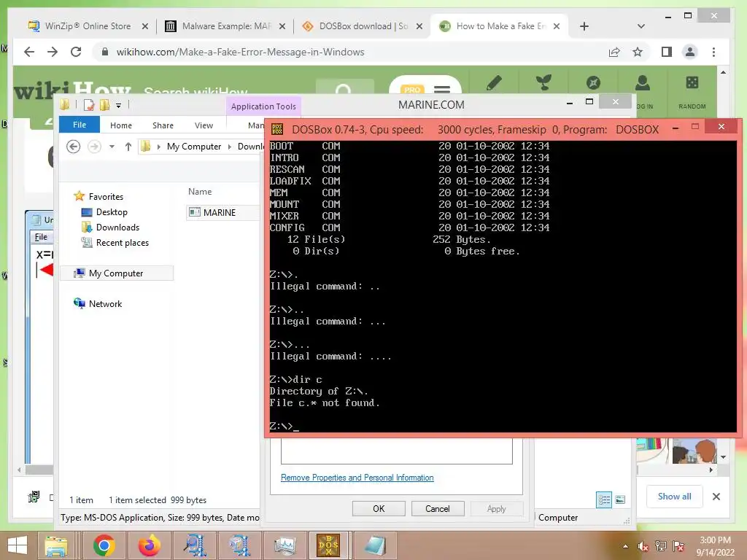This screenshot has height=560, width=747.
Task: Open Chrome from taskbar
Action: point(104,545)
